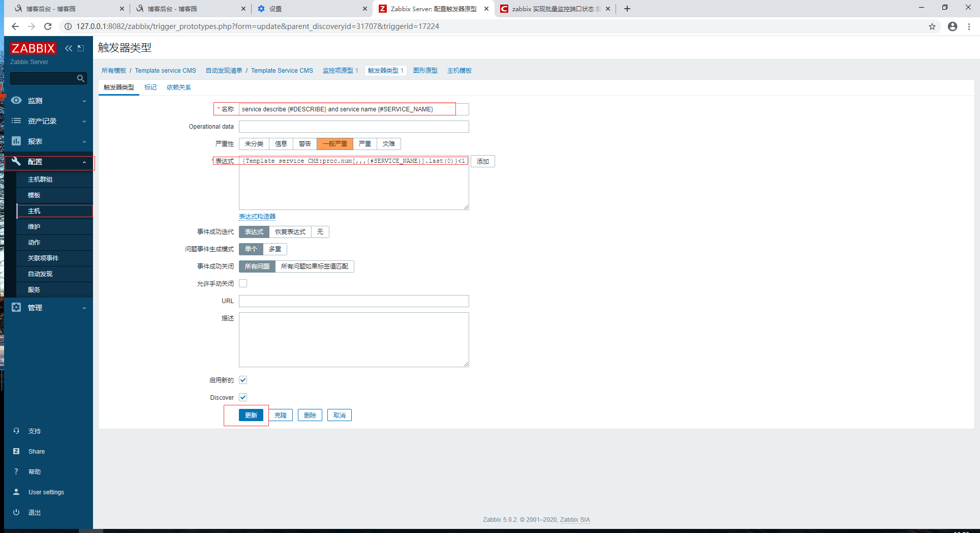Bookmark this page with star icon

[932, 26]
